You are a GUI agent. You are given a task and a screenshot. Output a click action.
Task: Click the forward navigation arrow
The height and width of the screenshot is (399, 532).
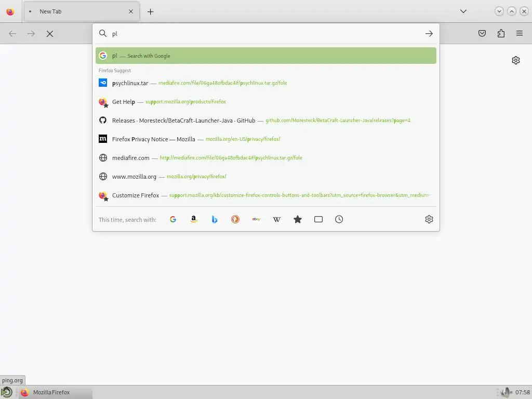pyautogui.click(x=31, y=34)
